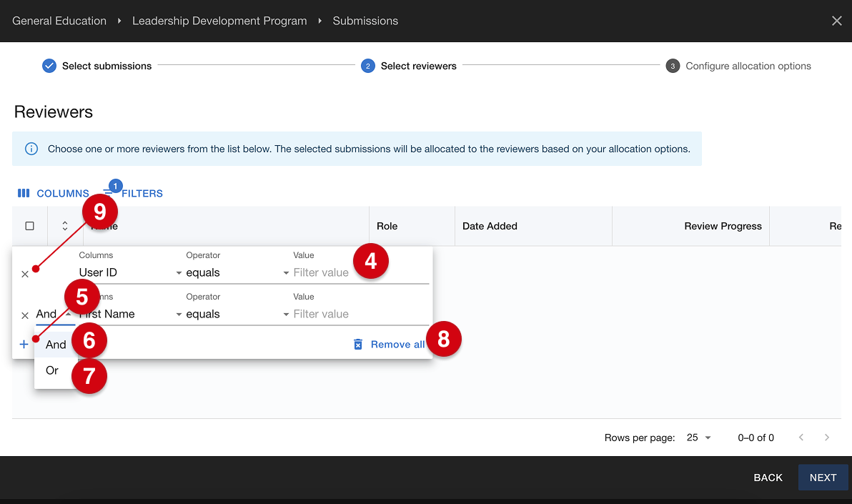This screenshot has height=504, width=852.
Task: Open Leadership Development Program breadcrumb
Action: [219, 21]
